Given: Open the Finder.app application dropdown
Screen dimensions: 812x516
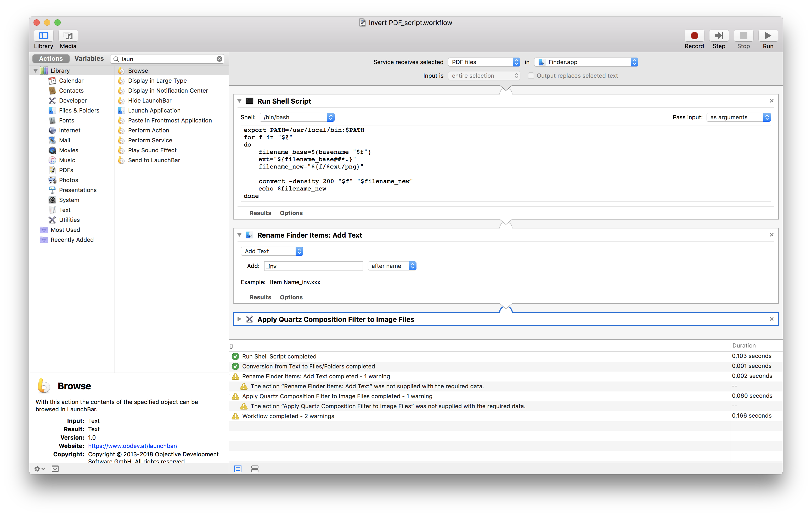Looking at the screenshot, I should [587, 62].
